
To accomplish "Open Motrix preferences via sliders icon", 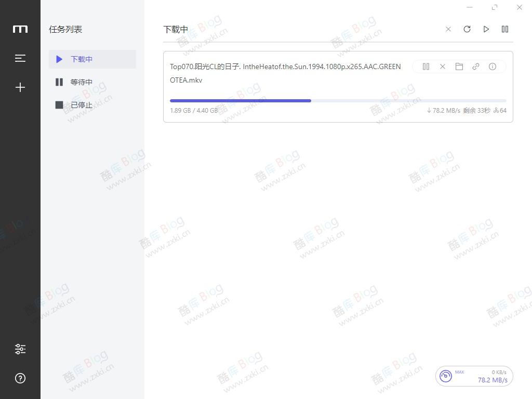I will (x=20, y=349).
